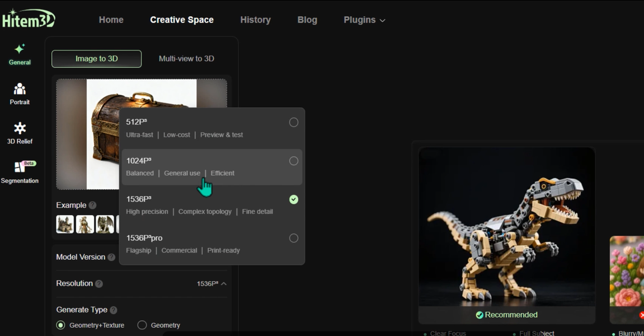Select the 512P³ resolution radio button
The width and height of the screenshot is (644, 336).
click(x=294, y=122)
